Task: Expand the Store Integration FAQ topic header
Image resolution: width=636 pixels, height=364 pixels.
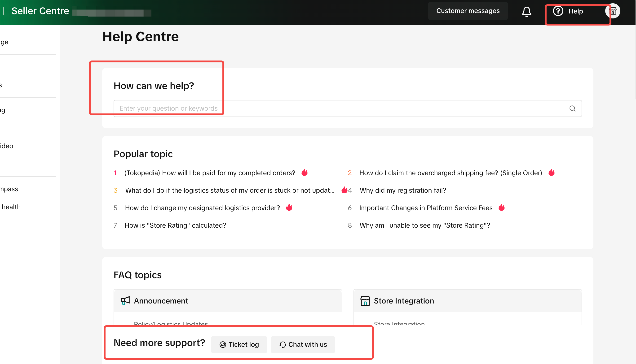Action: pyautogui.click(x=467, y=301)
